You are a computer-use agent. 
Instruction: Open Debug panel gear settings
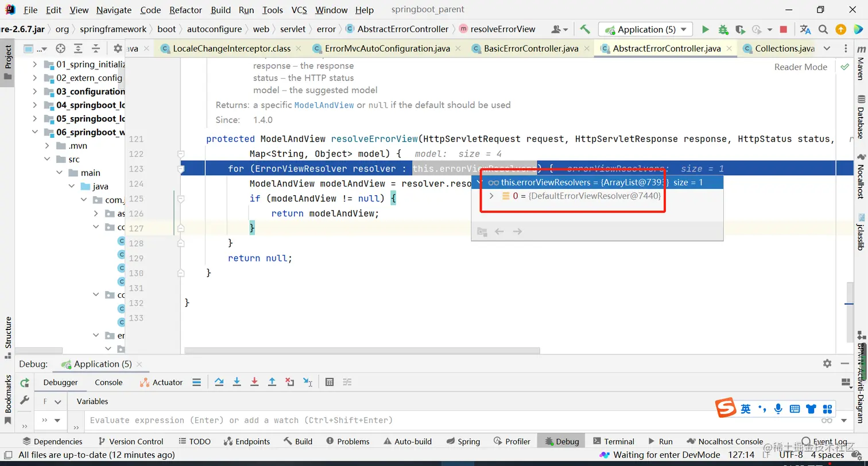coord(827,363)
